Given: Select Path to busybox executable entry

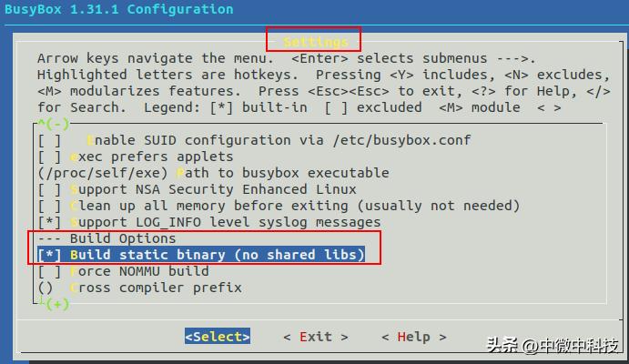Looking at the screenshot, I should click(213, 173).
